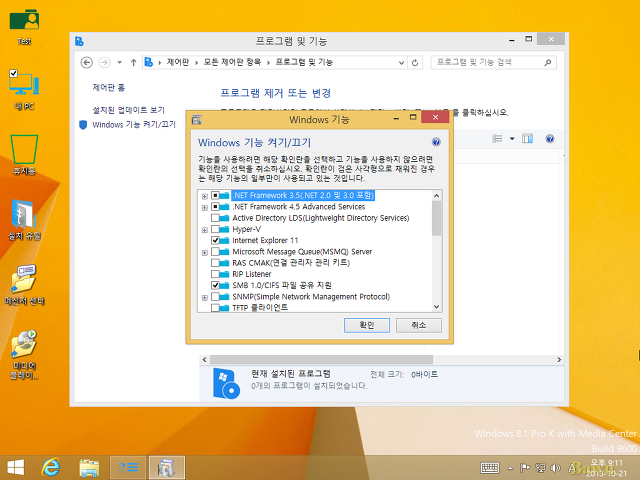Open the address bar history dropdown
Viewport: 640px width, 480px height.
(402, 62)
